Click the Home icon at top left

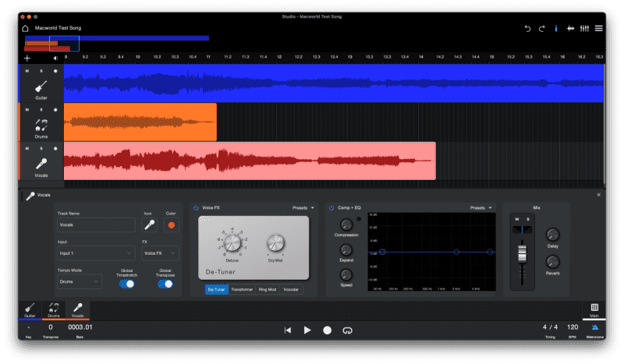pyautogui.click(x=25, y=28)
